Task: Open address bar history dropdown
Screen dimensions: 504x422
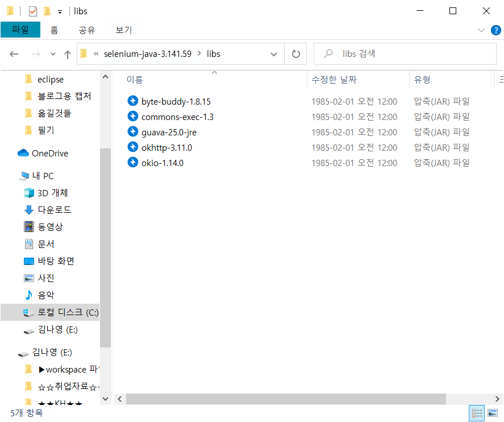Action: [273, 54]
